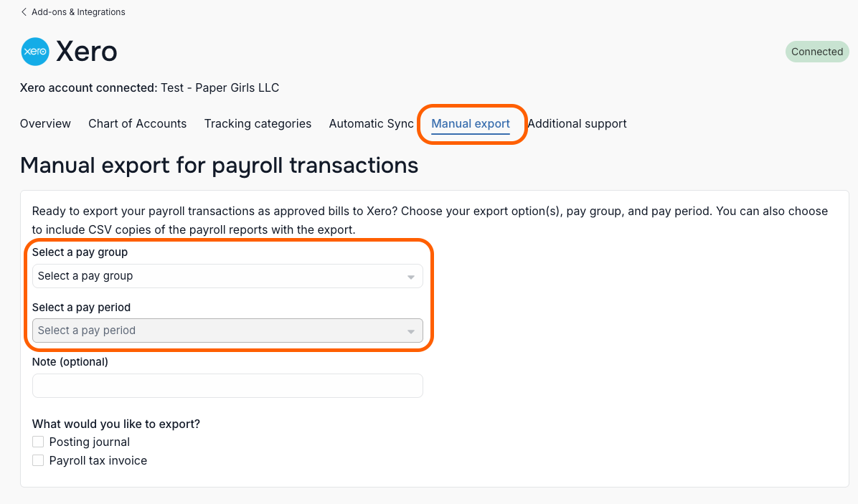Screen dimensions: 858x504
Task: Go back to Add-ons & Integrations
Action: 78,12
